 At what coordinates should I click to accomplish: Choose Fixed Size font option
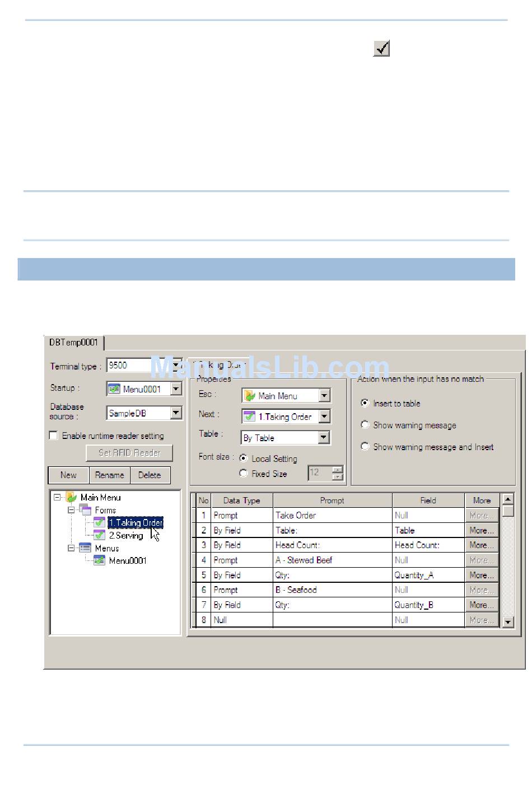coord(244,473)
